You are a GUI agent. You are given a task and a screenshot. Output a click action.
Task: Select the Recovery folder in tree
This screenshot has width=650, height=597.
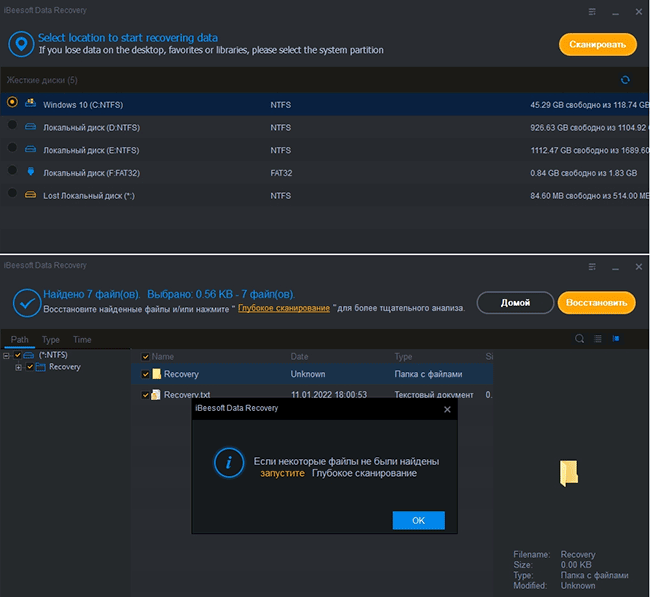[65, 367]
